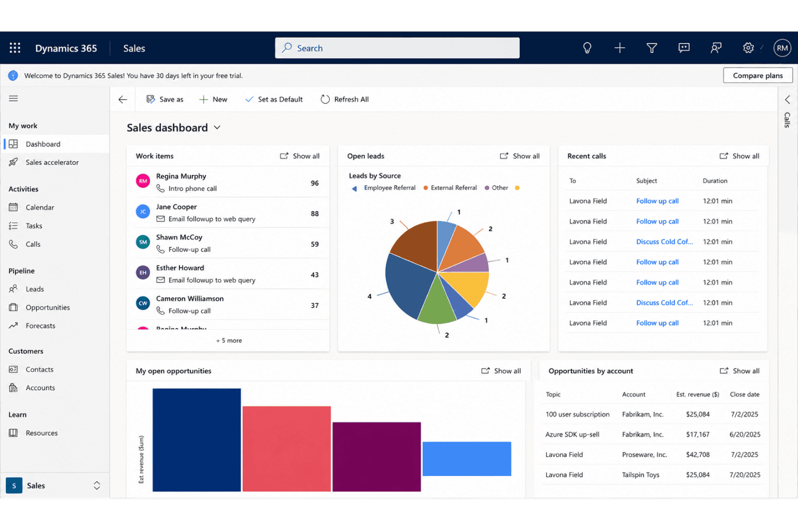This screenshot has height=532, width=798.
Task: Expand the '+ 5 more' work items
Action: (x=229, y=341)
